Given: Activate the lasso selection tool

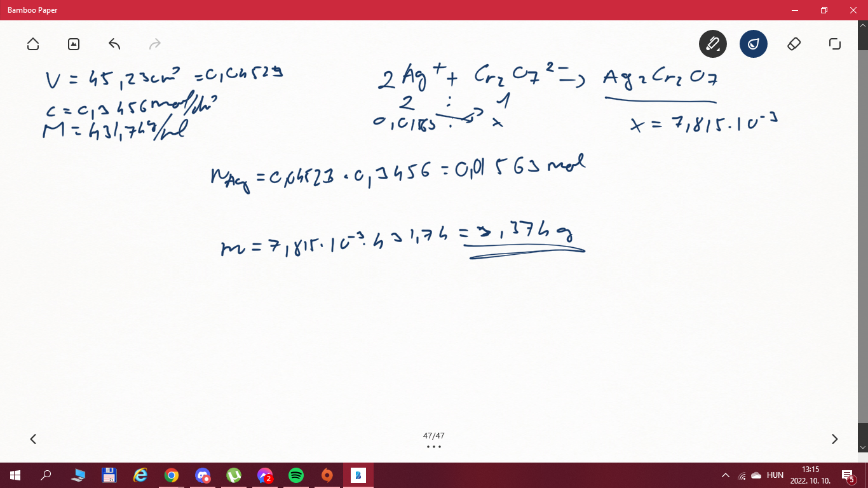Looking at the screenshot, I should pos(834,44).
